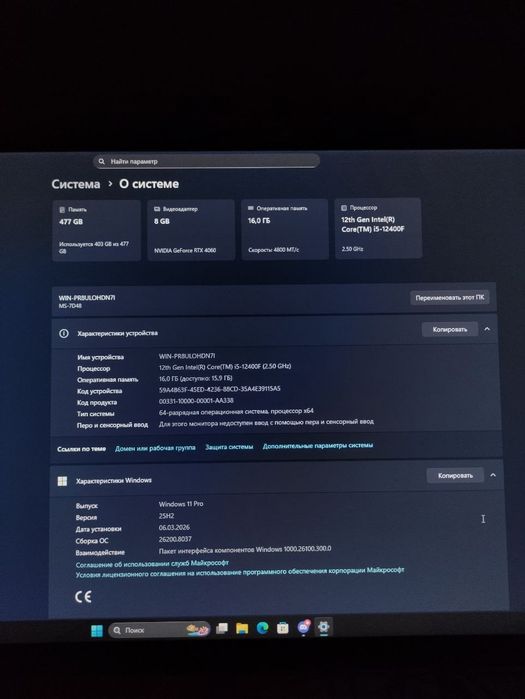Image resolution: width=525 pixels, height=699 pixels.
Task: Open Дополнительные параметры системы link
Action: [318, 445]
